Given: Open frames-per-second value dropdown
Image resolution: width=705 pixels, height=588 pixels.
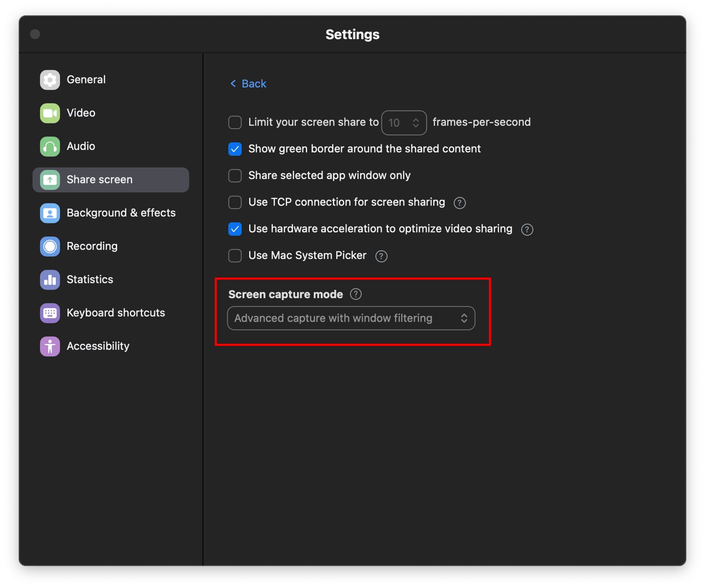Looking at the screenshot, I should point(404,123).
